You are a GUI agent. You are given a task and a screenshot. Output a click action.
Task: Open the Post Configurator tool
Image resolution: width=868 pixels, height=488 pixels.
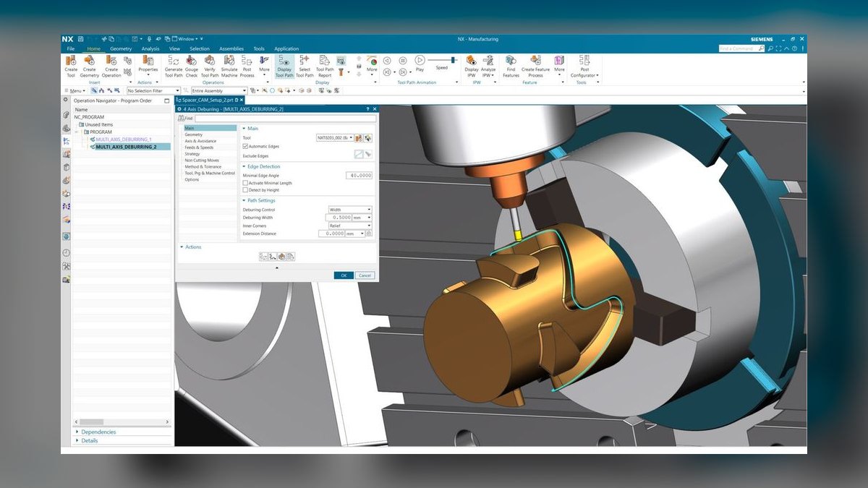tap(583, 66)
